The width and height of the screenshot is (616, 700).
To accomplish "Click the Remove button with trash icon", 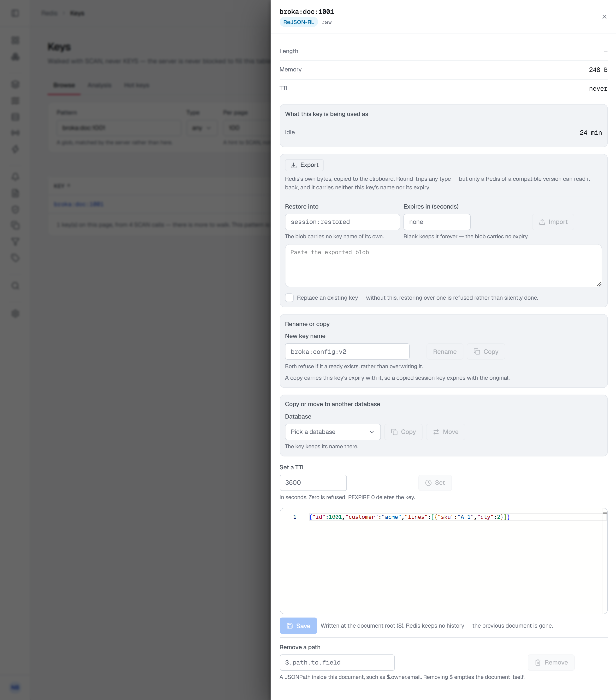I will click(x=551, y=662).
